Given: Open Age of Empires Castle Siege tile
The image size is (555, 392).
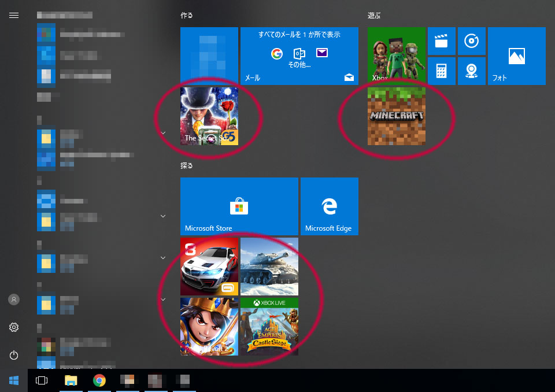Looking at the screenshot, I should [269, 327].
